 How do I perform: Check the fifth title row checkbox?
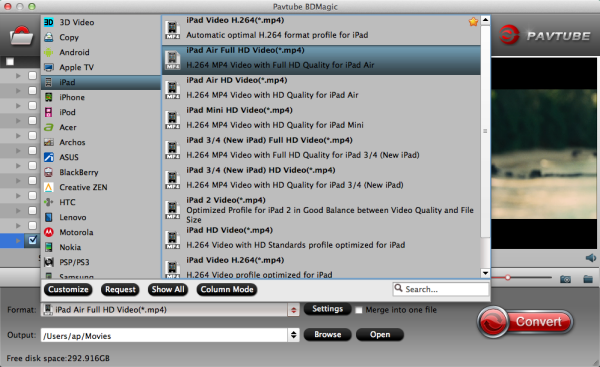click(x=33, y=135)
